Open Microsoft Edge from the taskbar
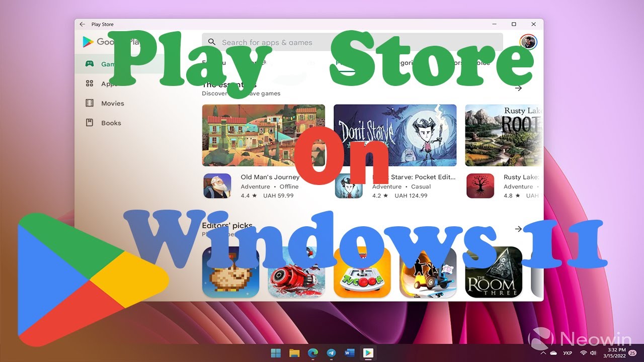644x362 pixels. coord(312,353)
